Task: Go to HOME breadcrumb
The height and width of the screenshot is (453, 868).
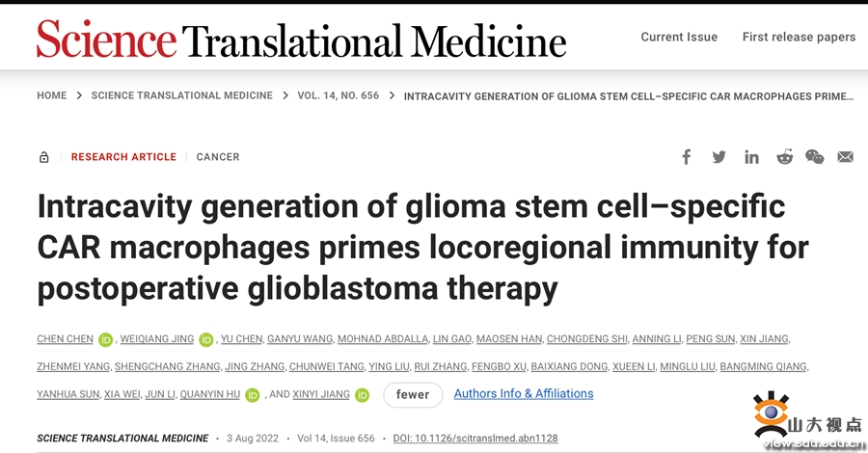Action: pos(51,95)
